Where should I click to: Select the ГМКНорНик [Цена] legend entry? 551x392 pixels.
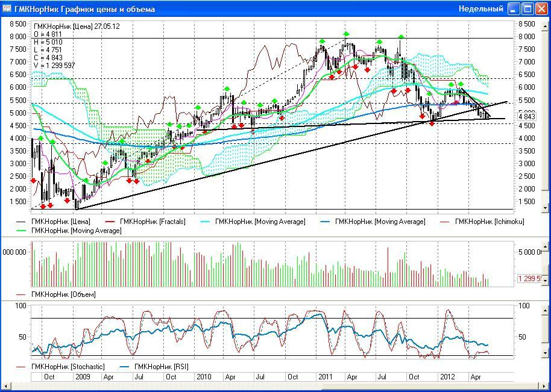point(59,222)
